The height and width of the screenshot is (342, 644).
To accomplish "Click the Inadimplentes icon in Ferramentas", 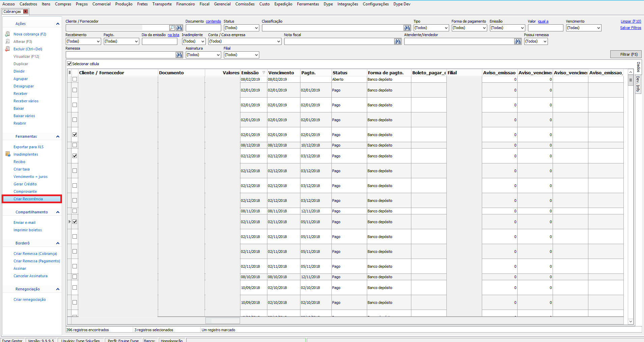I will 8,154.
